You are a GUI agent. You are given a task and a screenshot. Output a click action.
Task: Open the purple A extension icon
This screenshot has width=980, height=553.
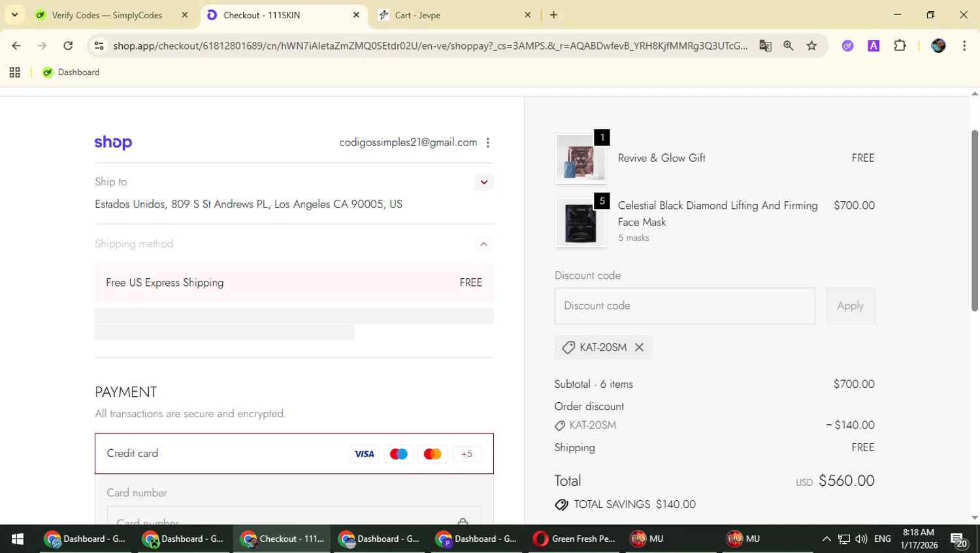pos(874,46)
